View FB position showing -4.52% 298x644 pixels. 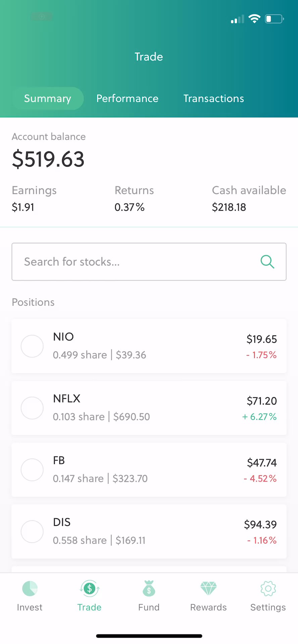pyautogui.click(x=149, y=470)
